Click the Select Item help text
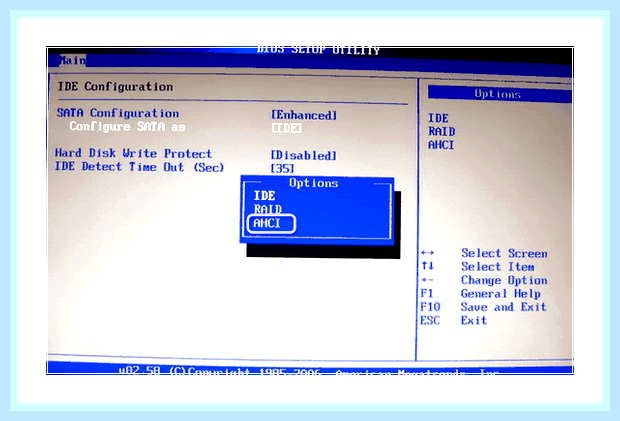 point(498,267)
